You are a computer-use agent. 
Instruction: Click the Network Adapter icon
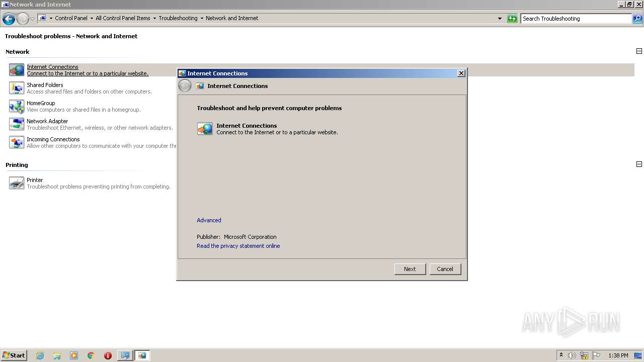(x=17, y=124)
